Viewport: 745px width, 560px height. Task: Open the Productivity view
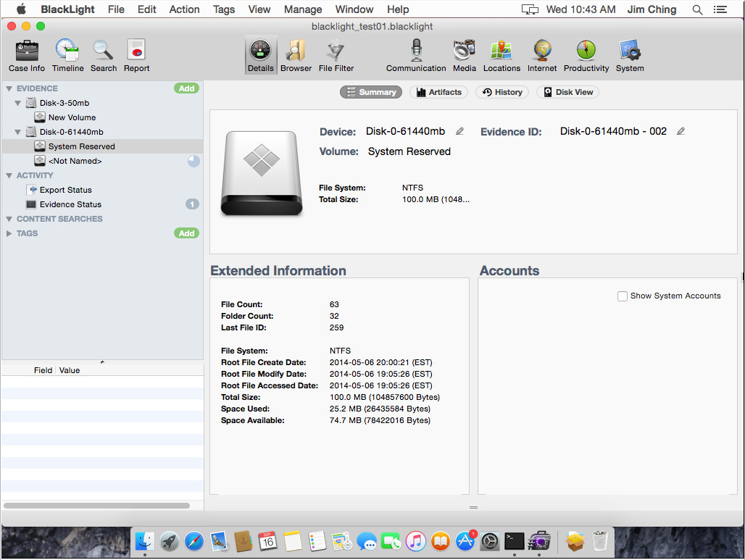click(x=586, y=56)
